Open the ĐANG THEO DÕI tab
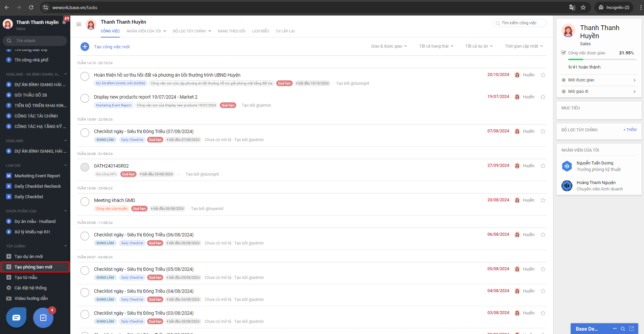This screenshot has height=334, width=644. click(x=232, y=31)
